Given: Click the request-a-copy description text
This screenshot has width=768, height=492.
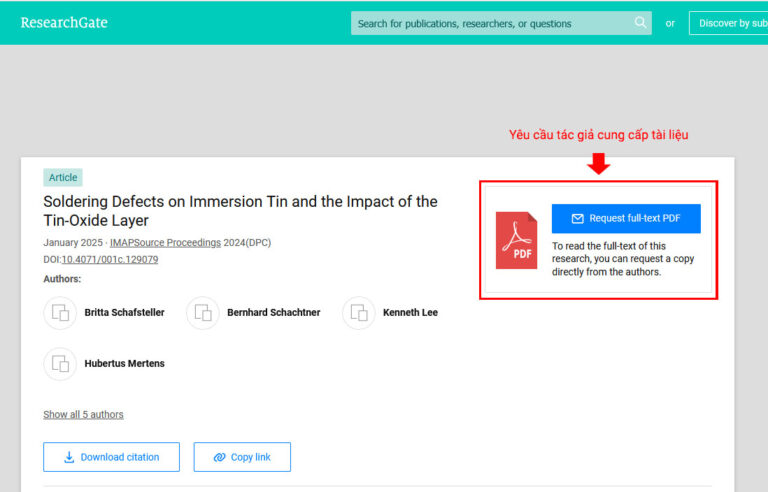Looking at the screenshot, I should 623,259.
